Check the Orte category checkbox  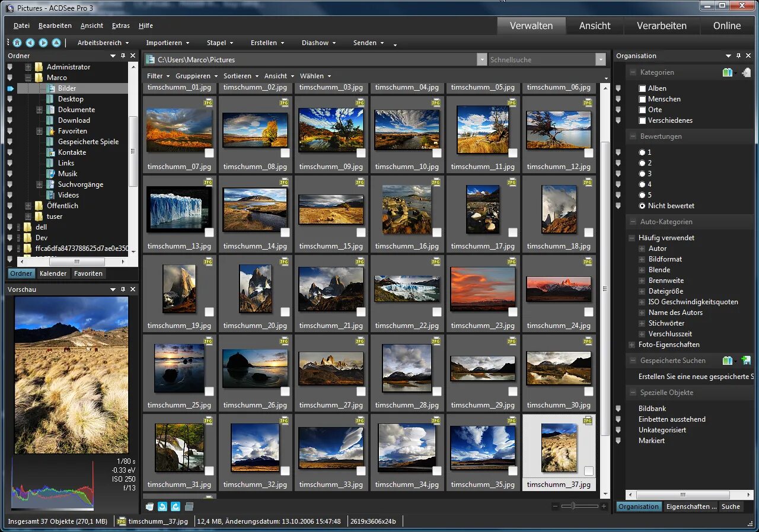click(642, 110)
